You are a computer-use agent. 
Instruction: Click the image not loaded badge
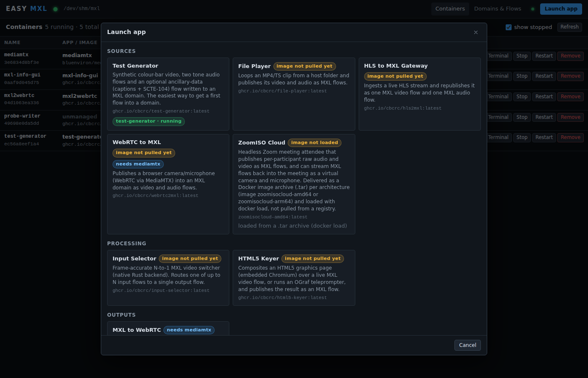[x=315, y=143]
